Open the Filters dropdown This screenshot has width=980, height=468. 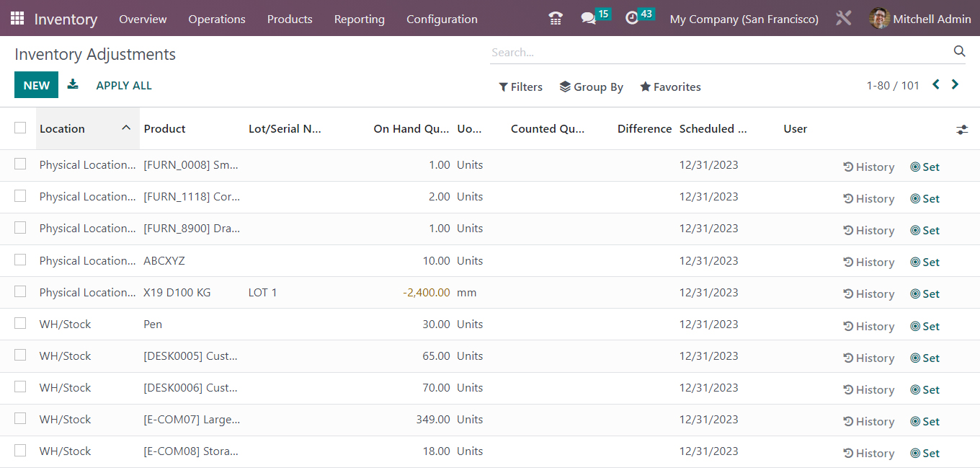[520, 87]
